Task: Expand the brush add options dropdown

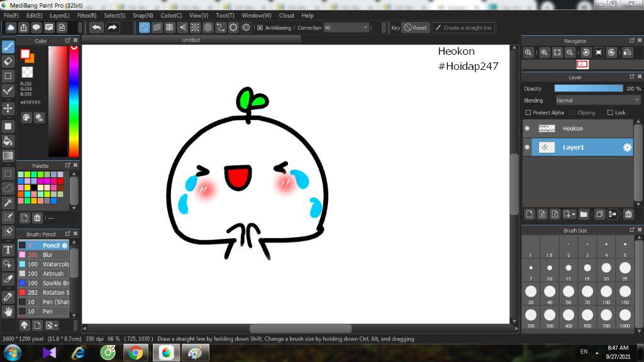Action: [x=56, y=326]
